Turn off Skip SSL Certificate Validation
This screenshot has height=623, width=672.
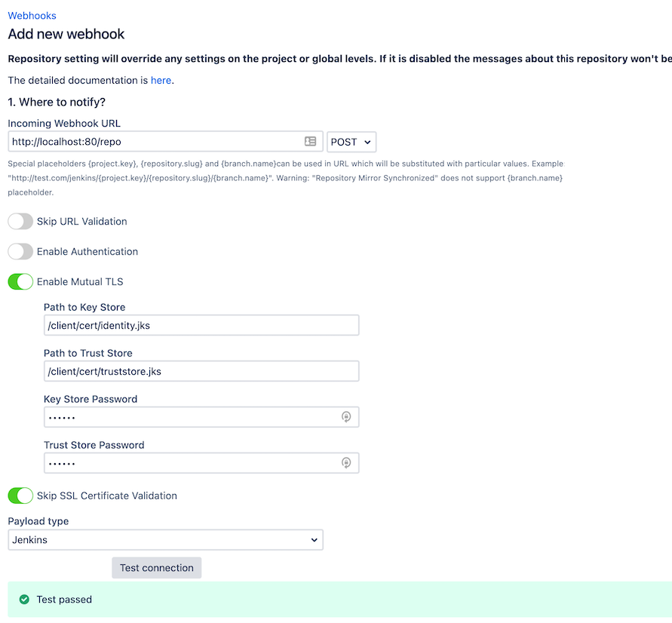coord(20,496)
